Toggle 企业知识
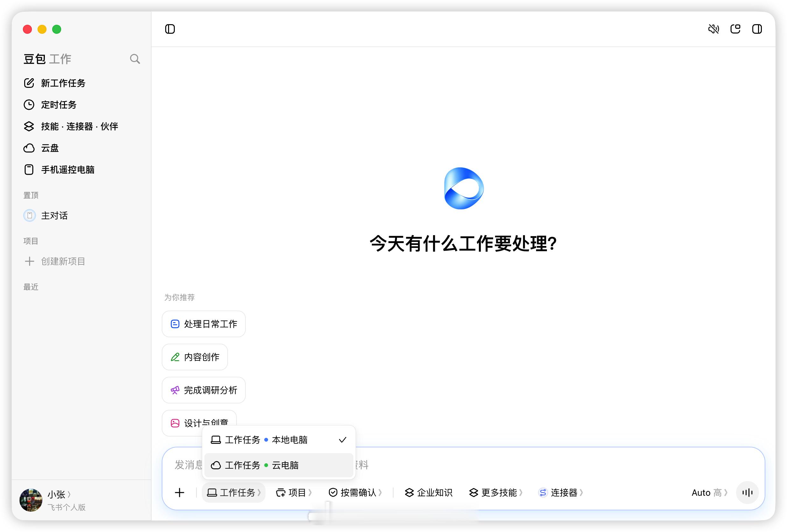 pyautogui.click(x=429, y=493)
